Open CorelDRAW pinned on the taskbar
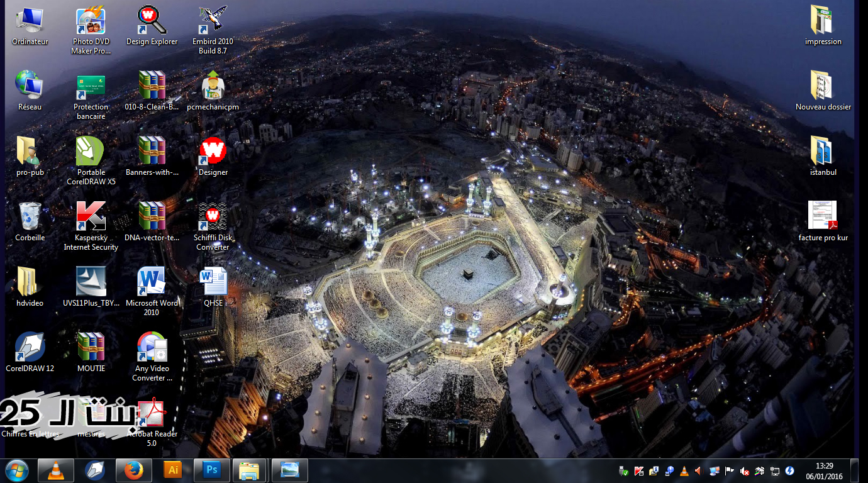Image resolution: width=868 pixels, height=483 pixels. (x=95, y=470)
